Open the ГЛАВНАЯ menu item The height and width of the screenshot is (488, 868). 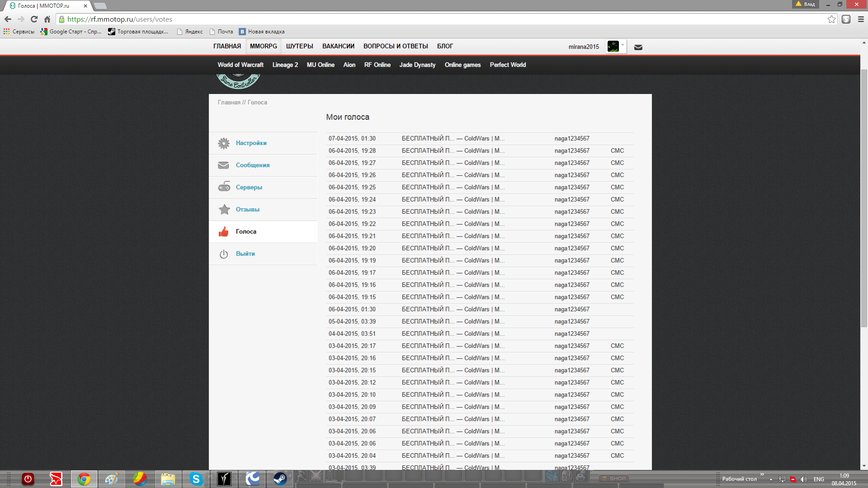coord(227,46)
